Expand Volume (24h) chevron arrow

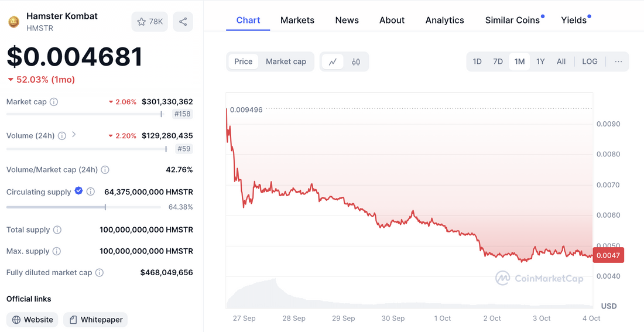tap(74, 134)
